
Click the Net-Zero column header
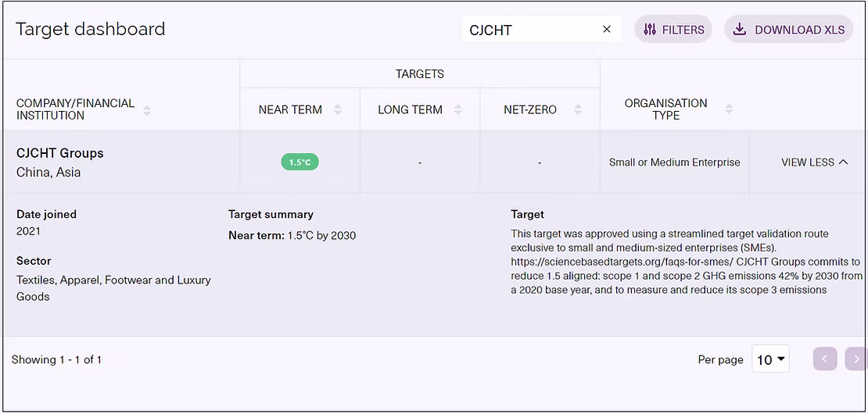tap(530, 110)
